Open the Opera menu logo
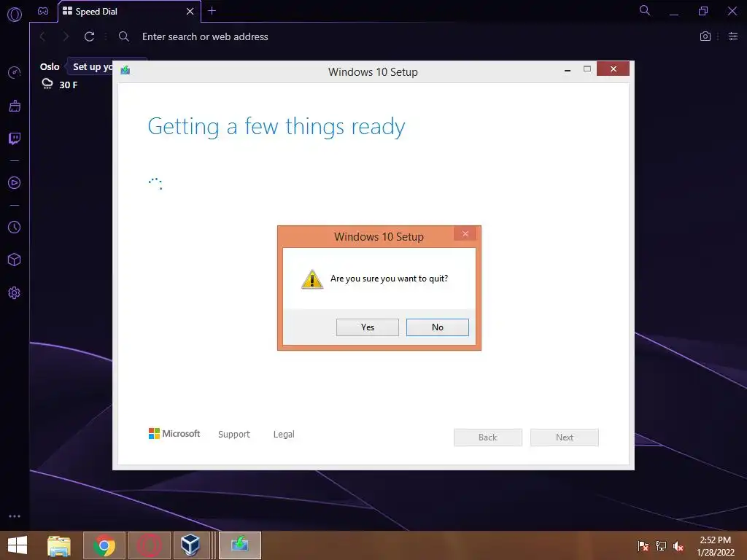 pyautogui.click(x=15, y=15)
